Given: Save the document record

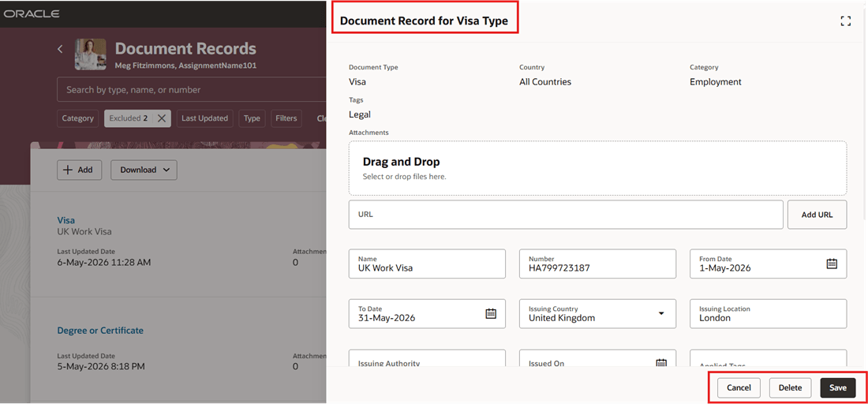Looking at the screenshot, I should click(838, 388).
